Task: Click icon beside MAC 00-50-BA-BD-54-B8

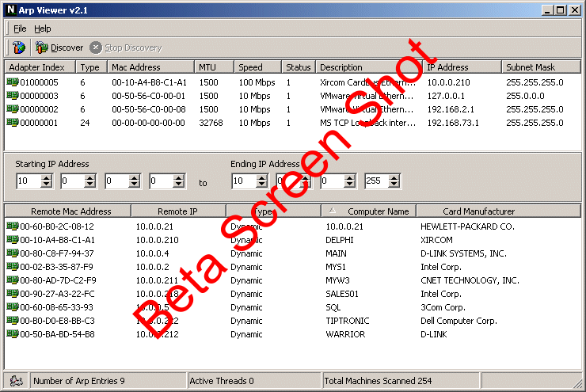Action: pyautogui.click(x=12, y=334)
